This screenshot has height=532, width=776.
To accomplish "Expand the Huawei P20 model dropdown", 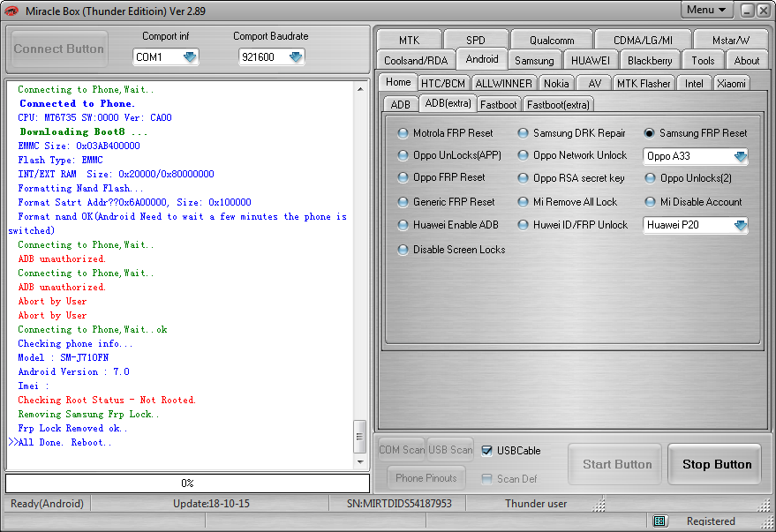I will [x=740, y=225].
